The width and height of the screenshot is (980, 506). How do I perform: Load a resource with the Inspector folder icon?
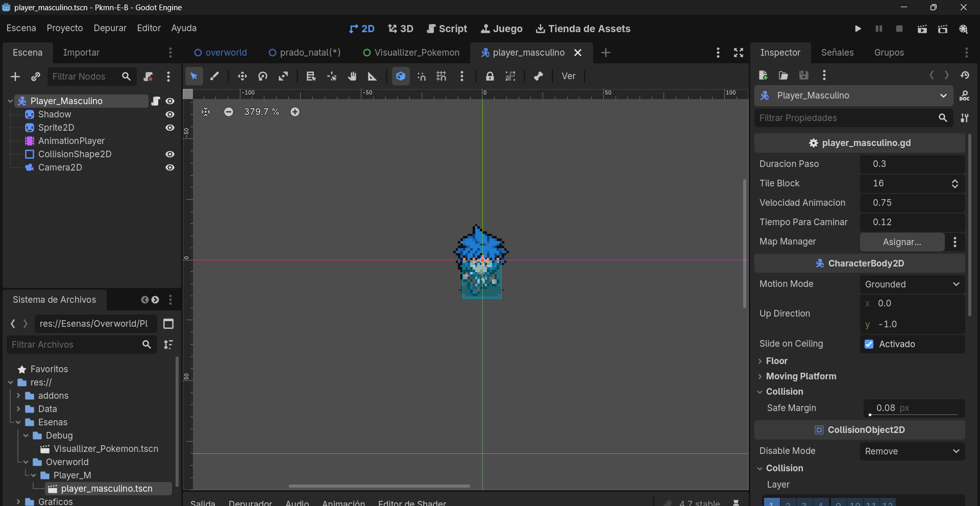[x=783, y=76]
